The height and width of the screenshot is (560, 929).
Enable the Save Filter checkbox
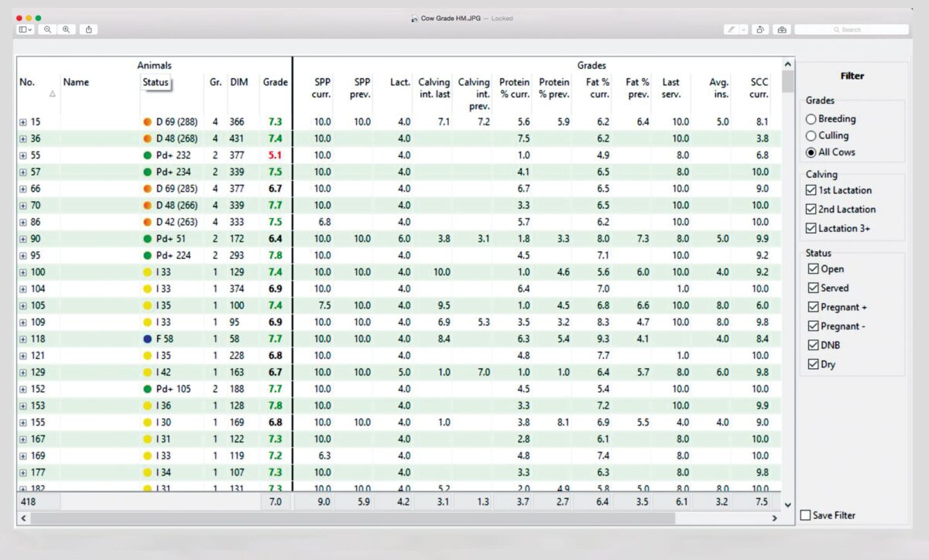(805, 515)
